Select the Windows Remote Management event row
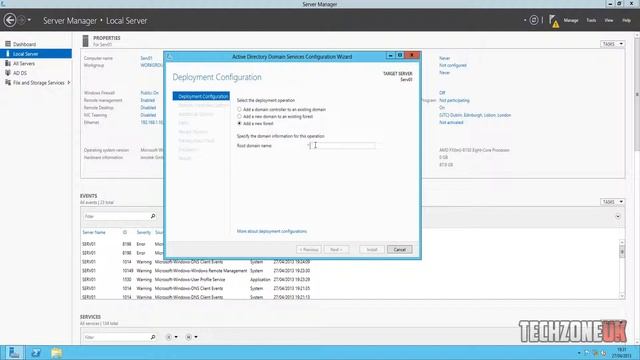Screen dimensions: 640x360 196,271
